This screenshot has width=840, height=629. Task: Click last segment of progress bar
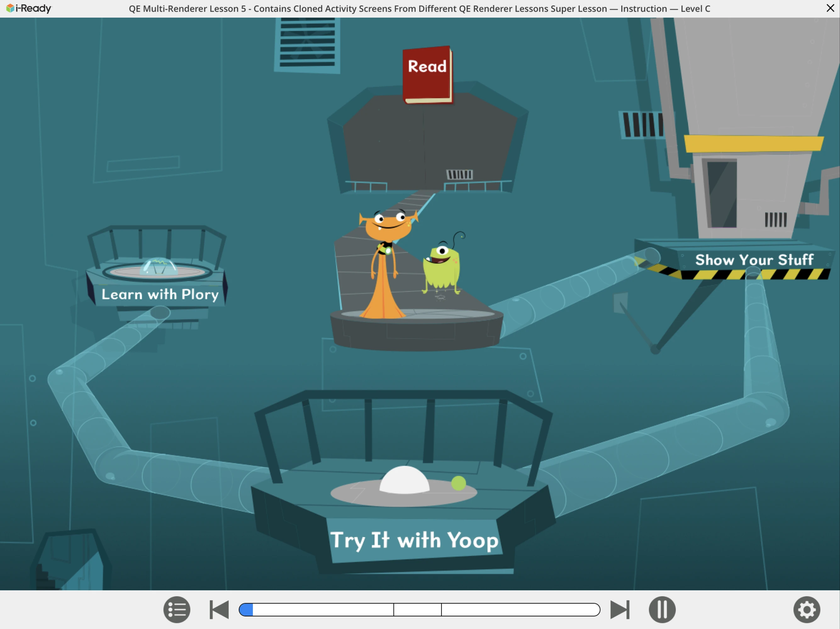pos(520,610)
